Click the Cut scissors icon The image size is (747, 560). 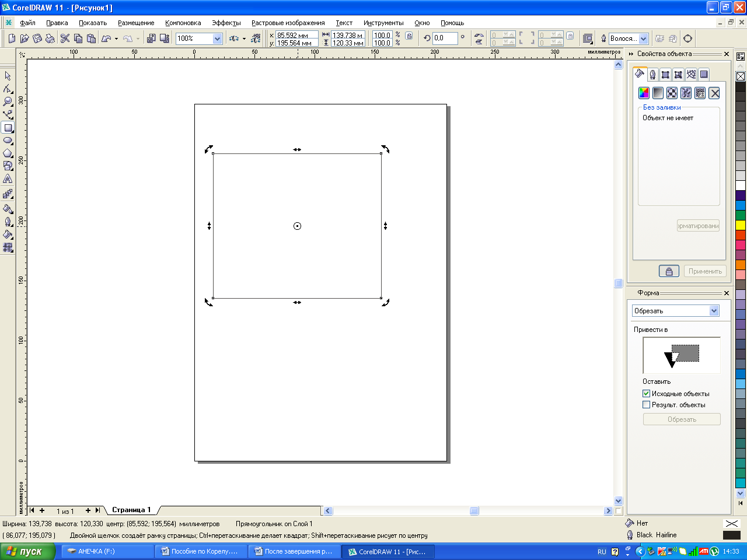coord(65,38)
